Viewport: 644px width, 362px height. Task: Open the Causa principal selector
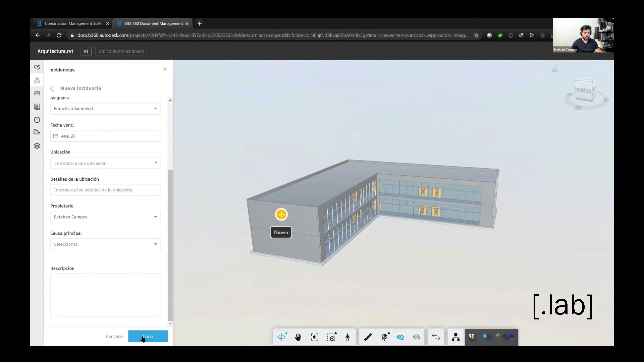pos(105,244)
